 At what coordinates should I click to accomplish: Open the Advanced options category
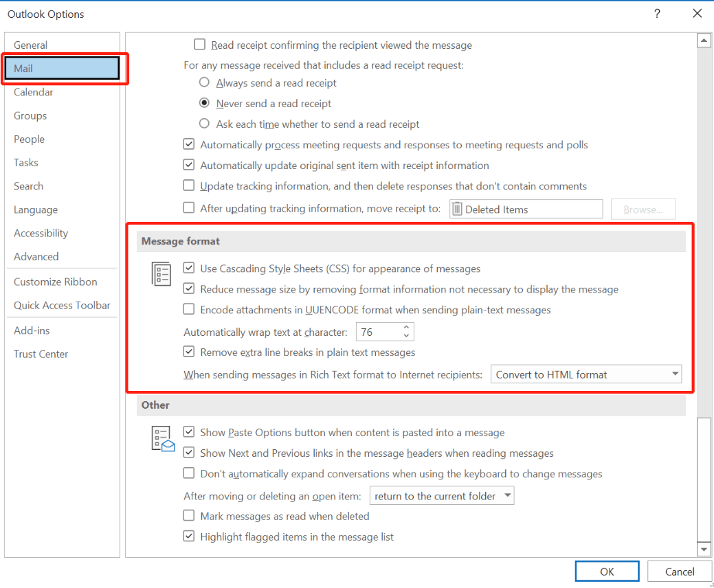click(62, 256)
